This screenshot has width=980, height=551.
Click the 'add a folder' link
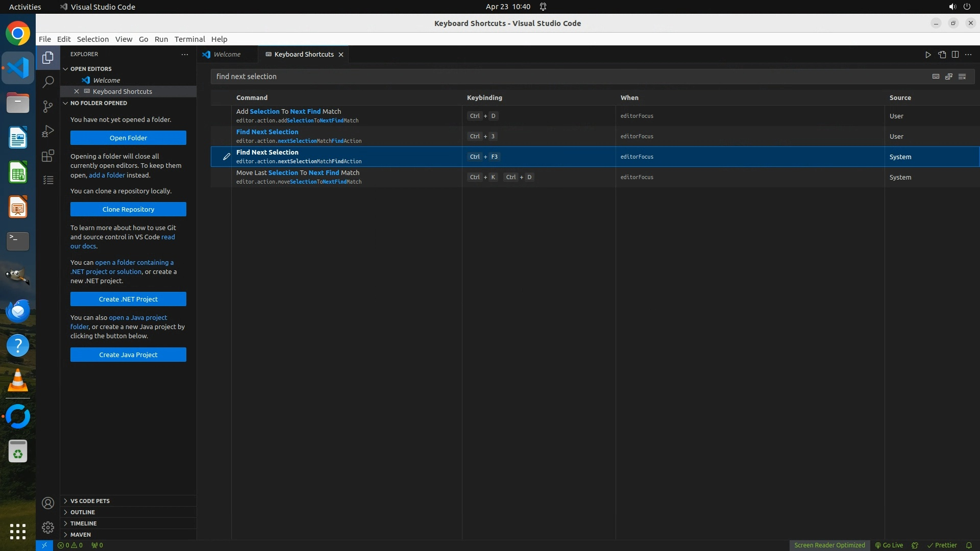coord(107,175)
